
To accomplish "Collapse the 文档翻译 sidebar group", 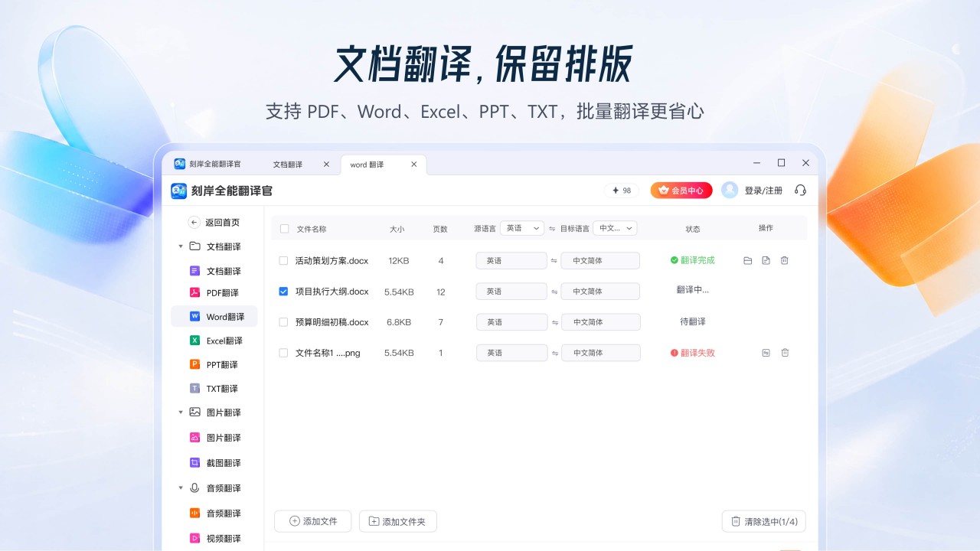I will 181,246.
